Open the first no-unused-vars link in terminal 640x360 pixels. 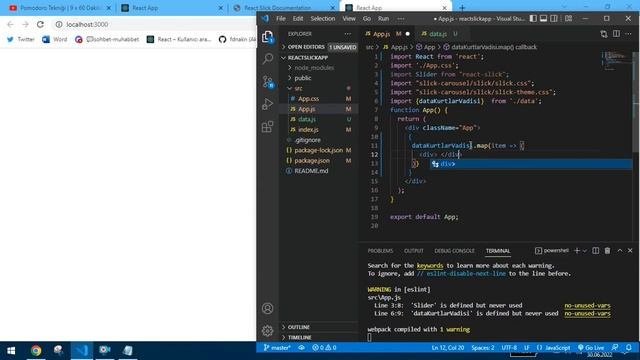pyautogui.click(x=587, y=305)
